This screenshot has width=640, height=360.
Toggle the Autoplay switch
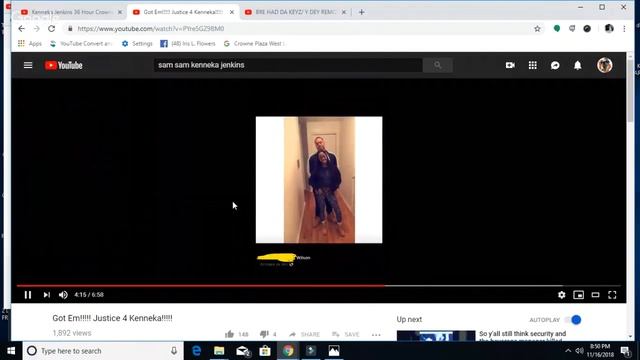click(573, 320)
